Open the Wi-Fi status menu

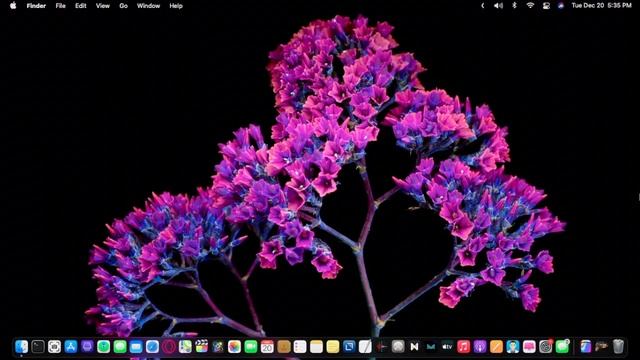530,6
